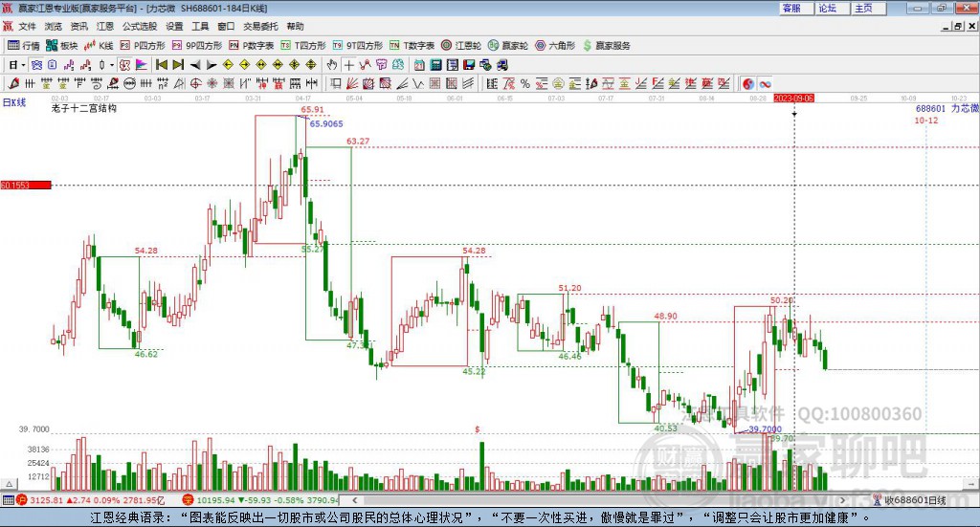
Task: Click the horizontal scrollbar left arrow
Action: [x=354, y=500]
